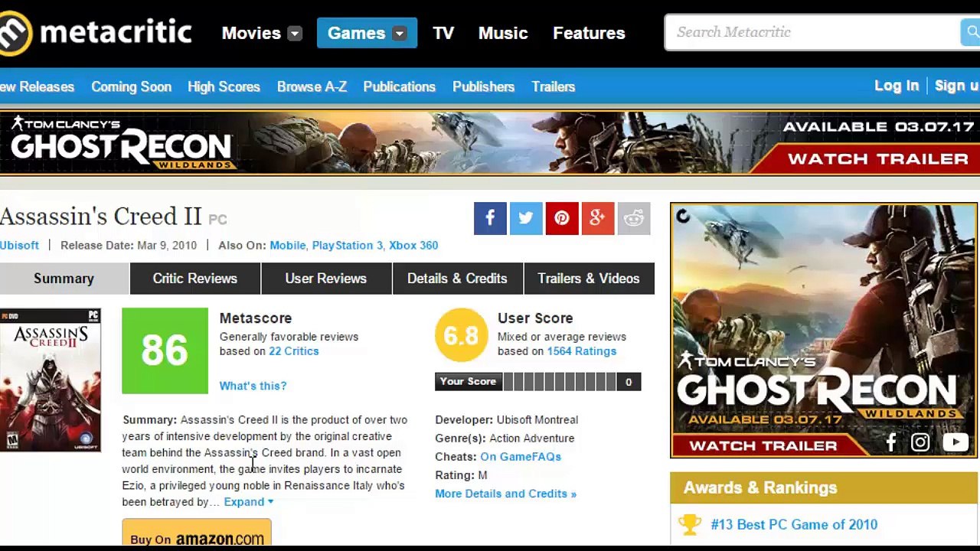This screenshot has height=551, width=980.
Task: View the PlayStation 3 version
Action: coord(347,245)
